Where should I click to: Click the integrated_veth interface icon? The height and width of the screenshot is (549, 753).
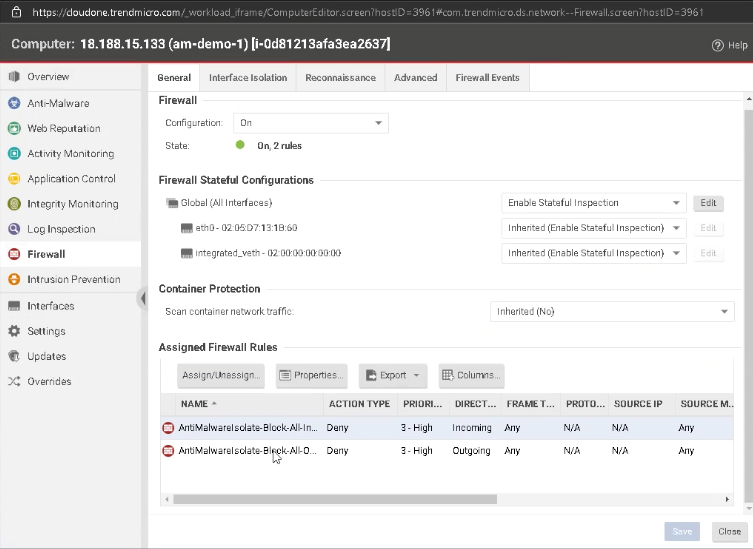tap(186, 253)
